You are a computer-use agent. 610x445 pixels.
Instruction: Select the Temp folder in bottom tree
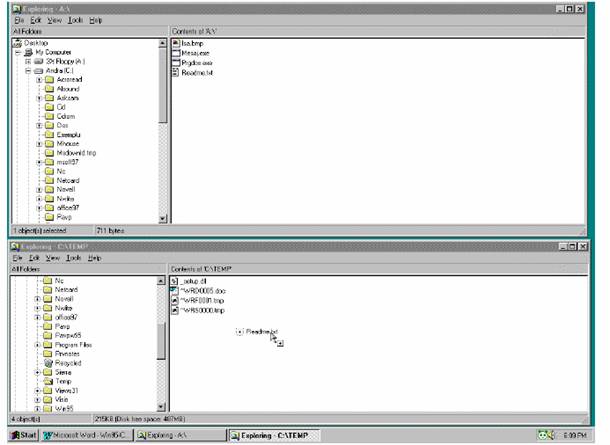coord(63,380)
